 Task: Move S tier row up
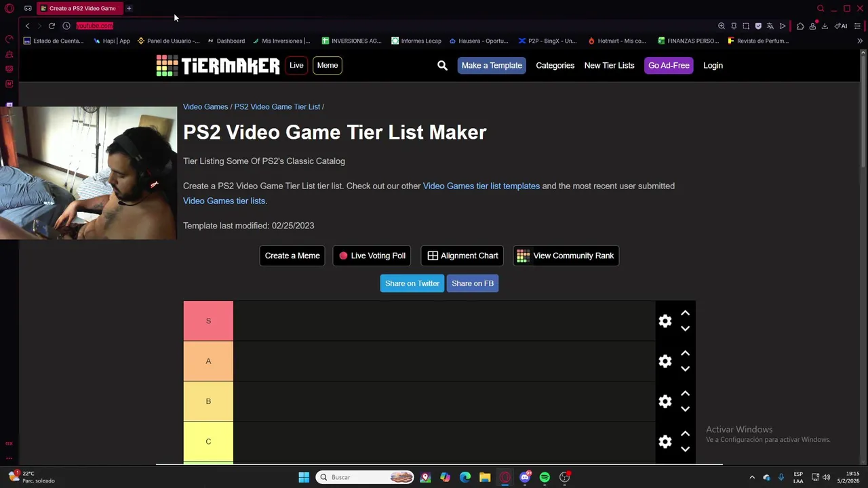tap(685, 313)
